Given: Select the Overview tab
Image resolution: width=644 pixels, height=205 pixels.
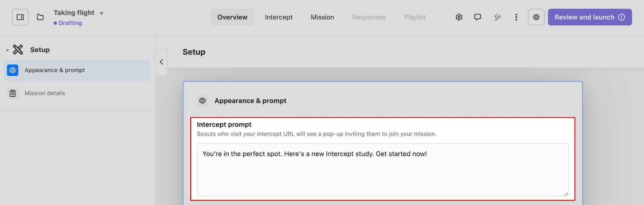Looking at the screenshot, I should coord(232,17).
